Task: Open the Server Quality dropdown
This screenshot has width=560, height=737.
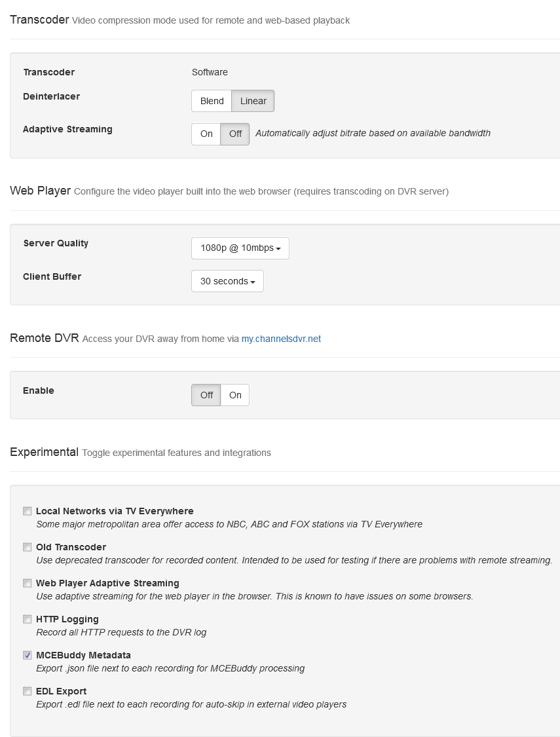Action: [x=240, y=248]
